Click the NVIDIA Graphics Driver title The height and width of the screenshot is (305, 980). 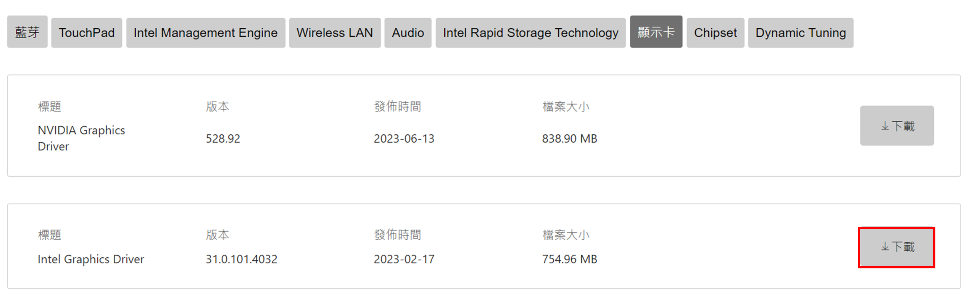(x=81, y=138)
